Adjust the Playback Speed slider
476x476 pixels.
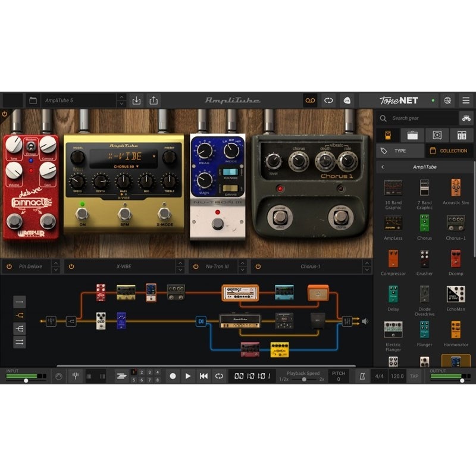tap(304, 380)
